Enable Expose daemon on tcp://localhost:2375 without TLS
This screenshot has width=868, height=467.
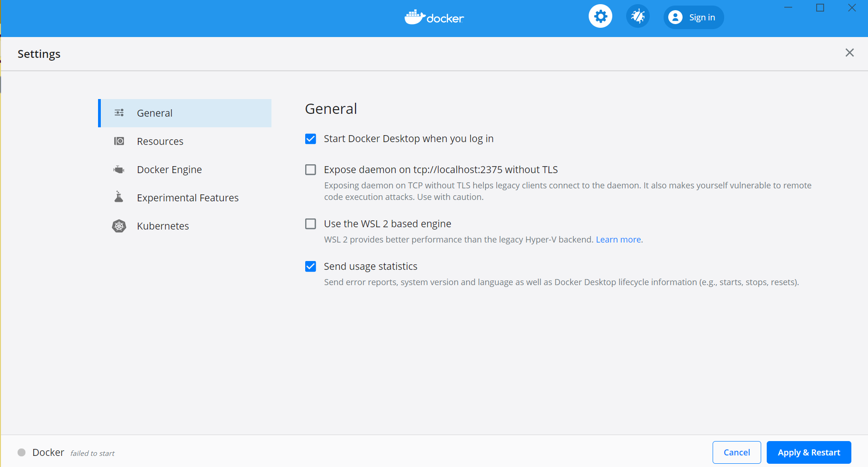pyautogui.click(x=311, y=170)
